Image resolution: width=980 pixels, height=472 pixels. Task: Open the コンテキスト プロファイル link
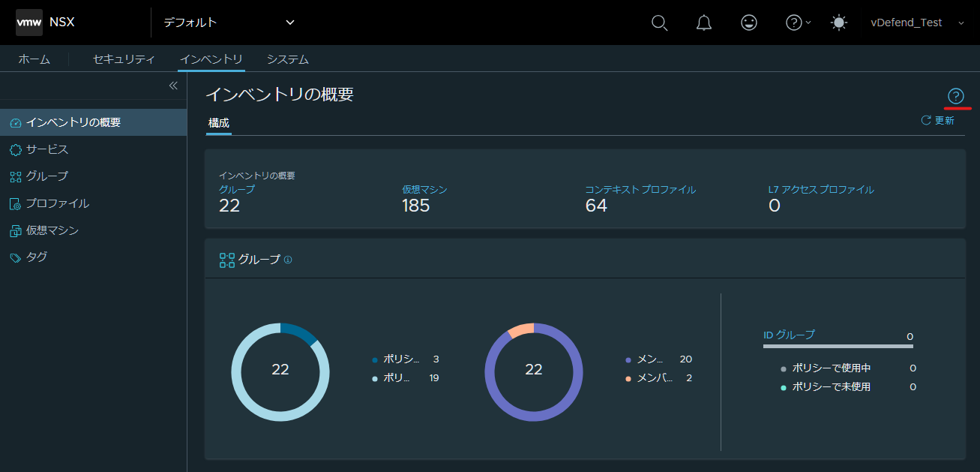tap(640, 189)
